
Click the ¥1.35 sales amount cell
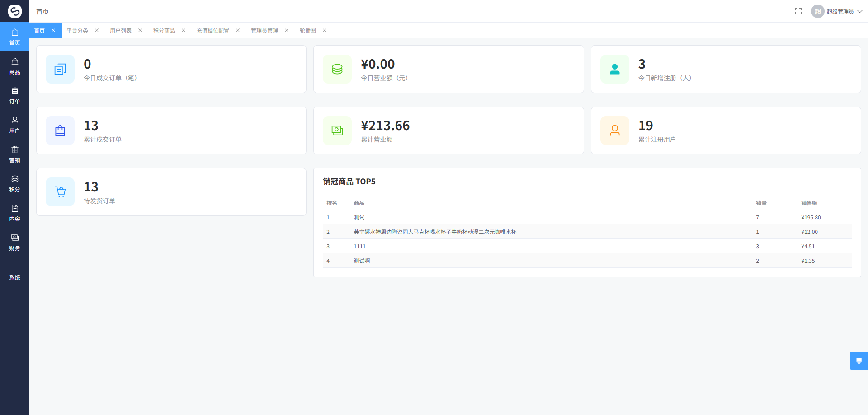click(808, 261)
